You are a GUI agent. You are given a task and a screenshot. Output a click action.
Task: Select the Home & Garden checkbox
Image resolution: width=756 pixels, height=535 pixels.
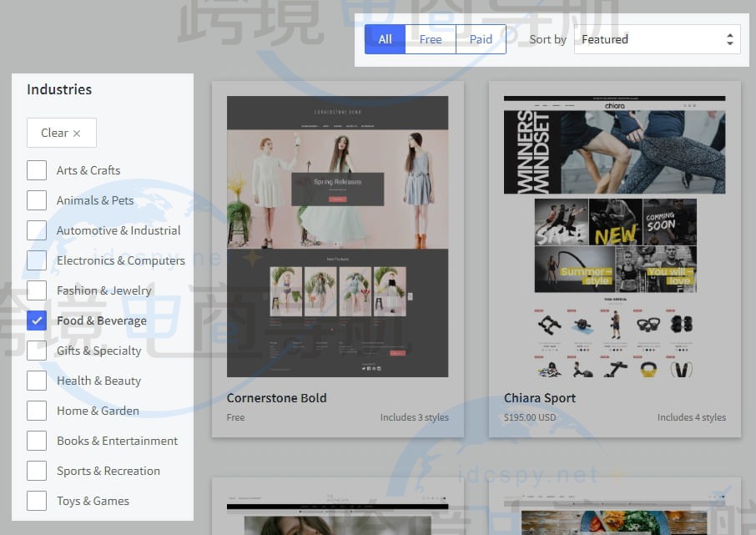[36, 411]
